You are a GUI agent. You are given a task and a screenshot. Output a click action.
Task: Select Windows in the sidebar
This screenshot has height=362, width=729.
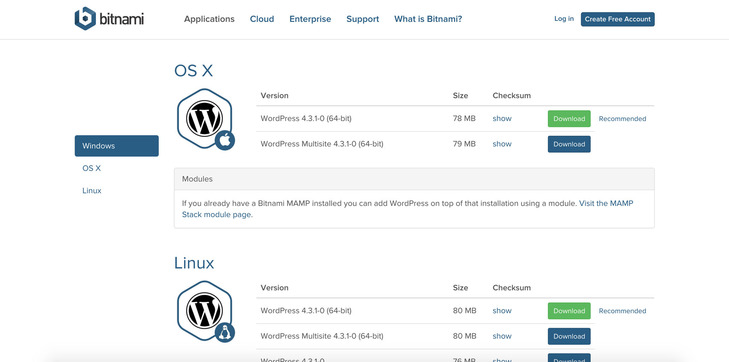point(117,146)
